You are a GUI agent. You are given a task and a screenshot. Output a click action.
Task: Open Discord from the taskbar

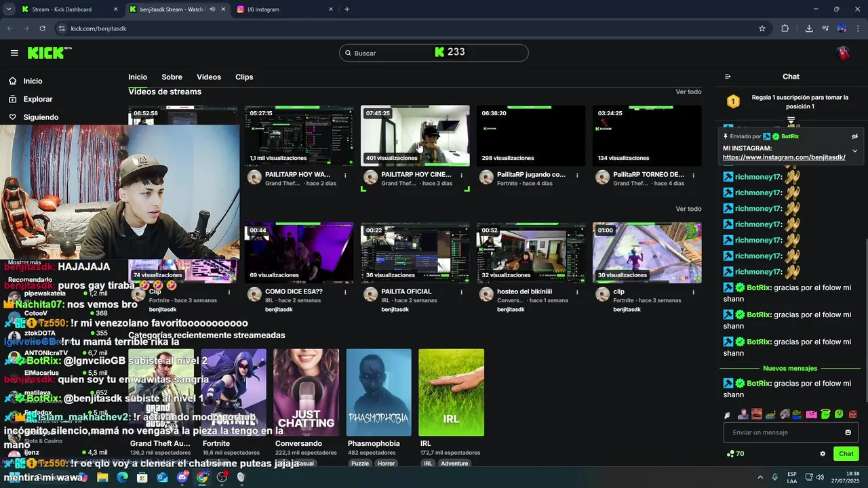pos(182,477)
